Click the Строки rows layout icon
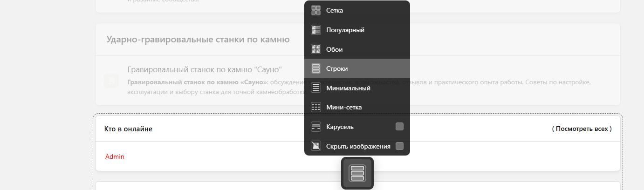 [x=316, y=68]
